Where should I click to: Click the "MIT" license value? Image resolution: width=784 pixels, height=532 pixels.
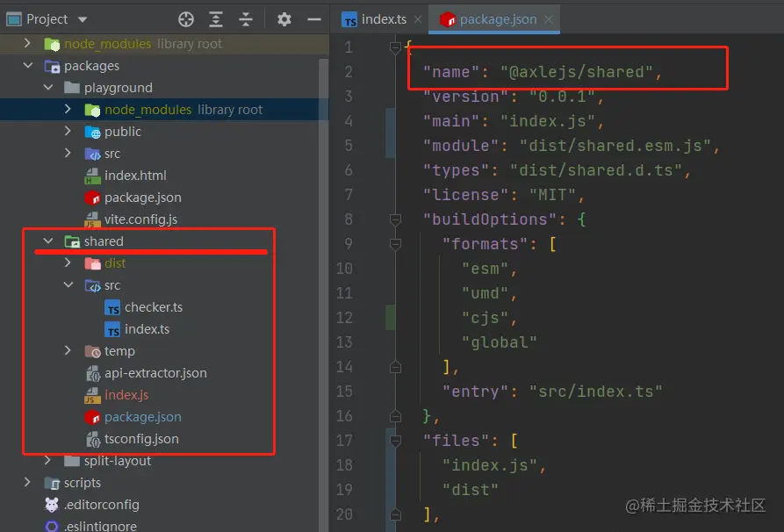coord(552,195)
